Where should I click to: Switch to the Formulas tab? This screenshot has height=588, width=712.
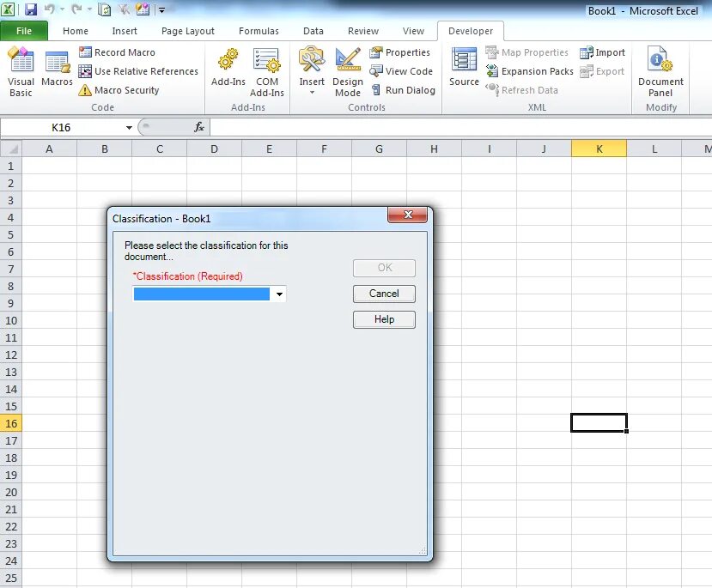point(259,31)
